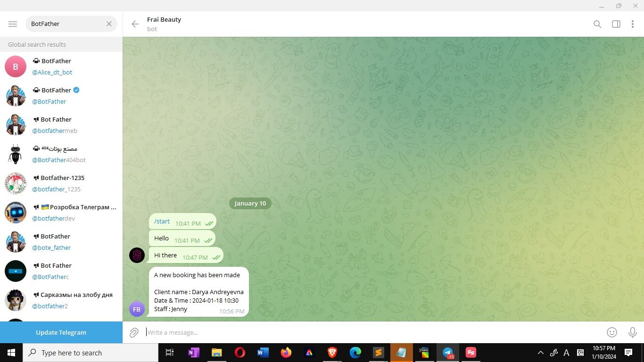This screenshot has height=362, width=644.
Task: Click the A input indicator in the system tray
Action: (x=567, y=353)
